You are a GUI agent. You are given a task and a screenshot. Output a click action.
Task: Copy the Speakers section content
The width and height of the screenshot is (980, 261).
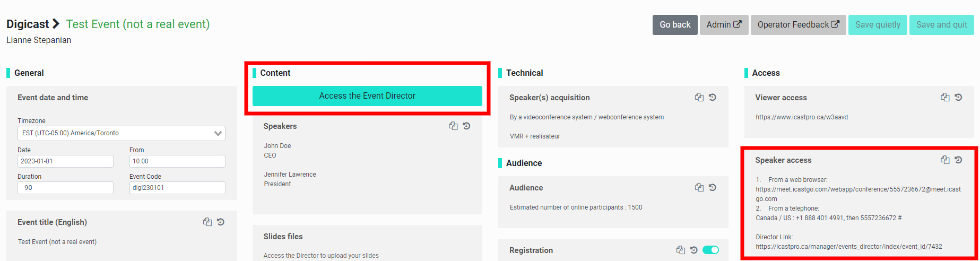[453, 126]
